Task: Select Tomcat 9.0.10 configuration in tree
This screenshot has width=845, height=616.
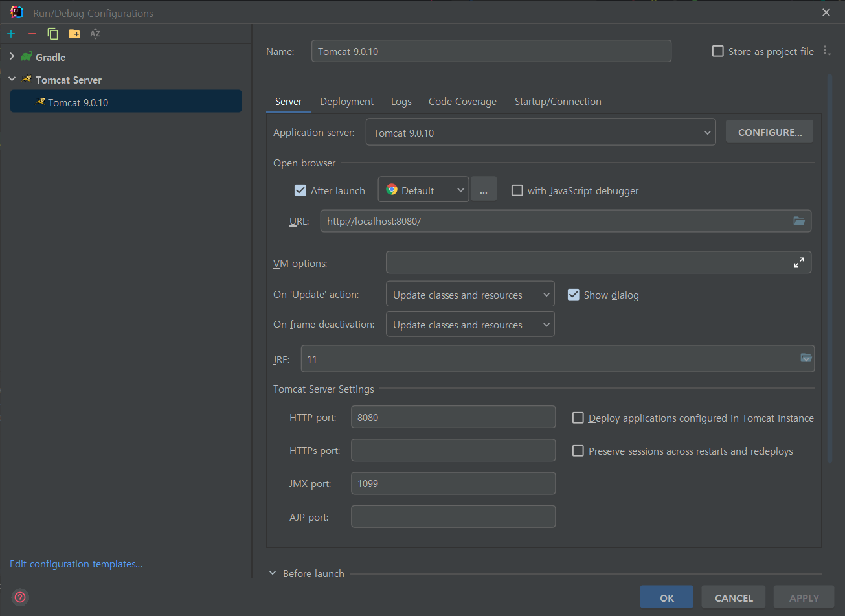Action: pos(126,102)
